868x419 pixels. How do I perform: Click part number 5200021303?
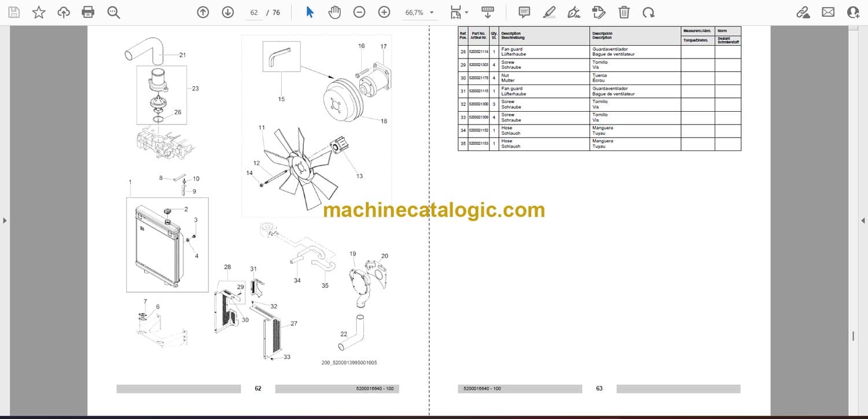click(479, 65)
